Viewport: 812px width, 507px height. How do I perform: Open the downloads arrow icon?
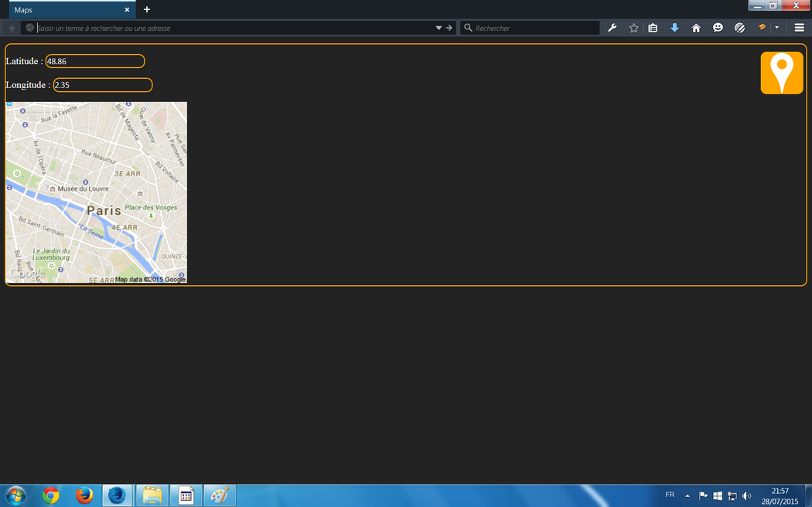pyautogui.click(x=674, y=28)
